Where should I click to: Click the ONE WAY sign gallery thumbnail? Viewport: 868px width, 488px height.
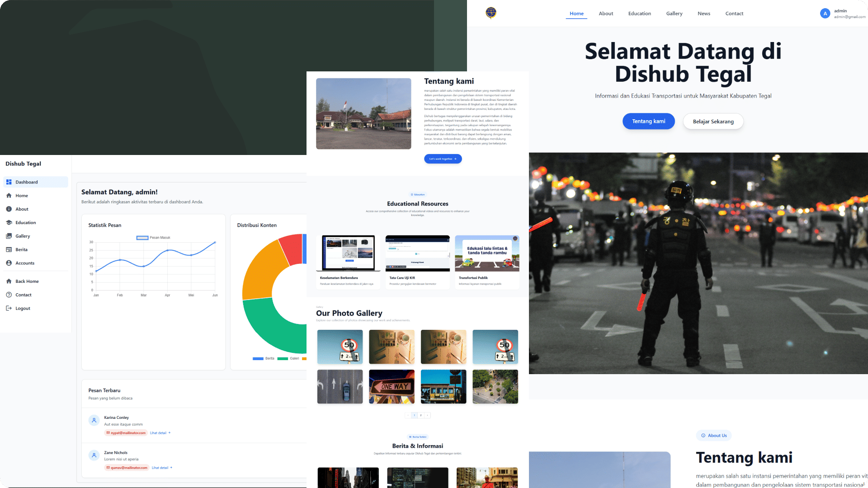pos(392,387)
